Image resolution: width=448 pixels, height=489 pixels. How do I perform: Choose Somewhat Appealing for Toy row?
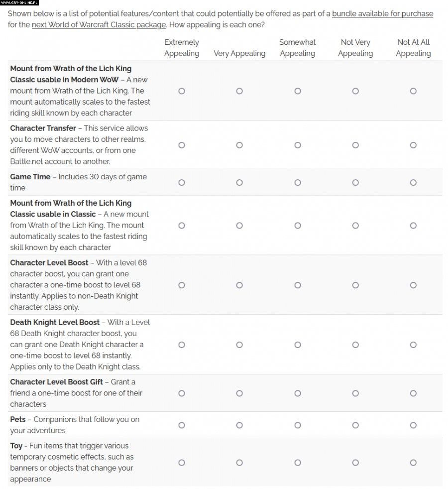298,463
